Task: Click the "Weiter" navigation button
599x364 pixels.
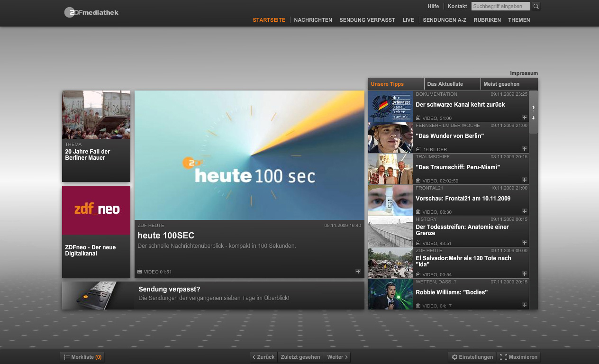Action: coord(336,357)
